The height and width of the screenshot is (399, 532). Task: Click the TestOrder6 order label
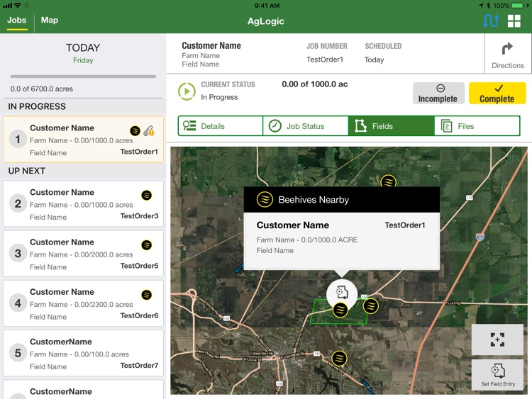click(140, 315)
